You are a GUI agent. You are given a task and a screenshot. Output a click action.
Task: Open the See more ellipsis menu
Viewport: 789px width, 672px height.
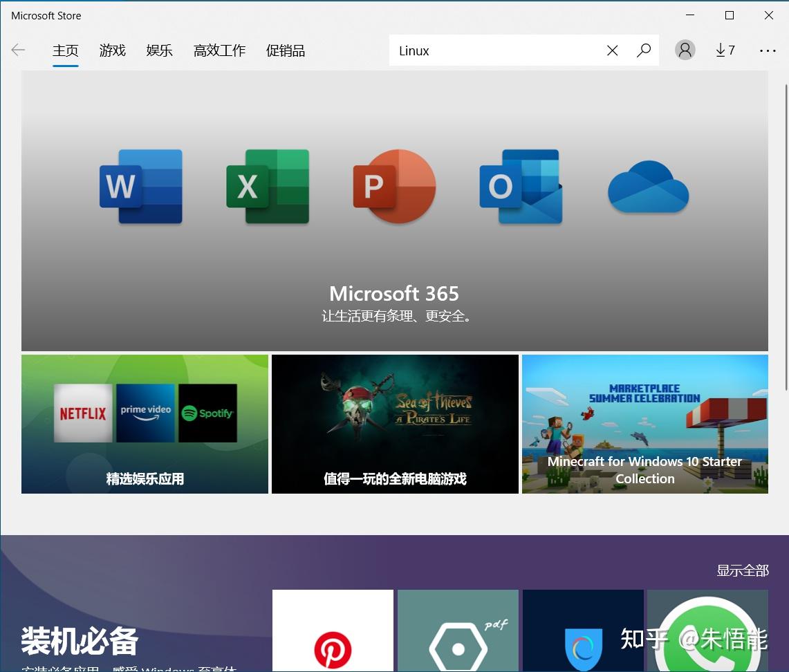point(768,50)
